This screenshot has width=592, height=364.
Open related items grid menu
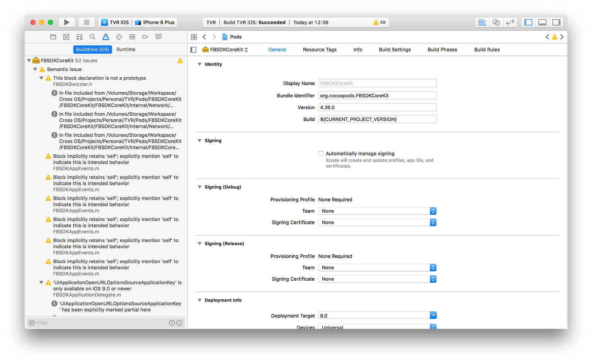194,37
